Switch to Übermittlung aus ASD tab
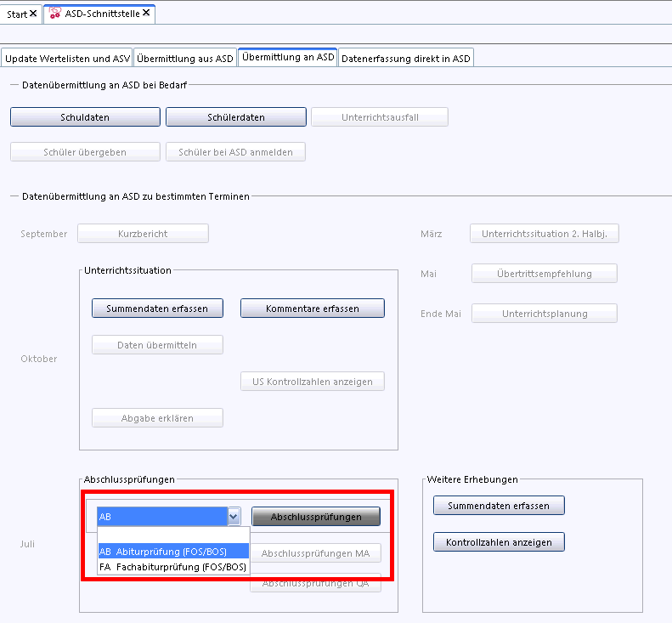 [185, 59]
